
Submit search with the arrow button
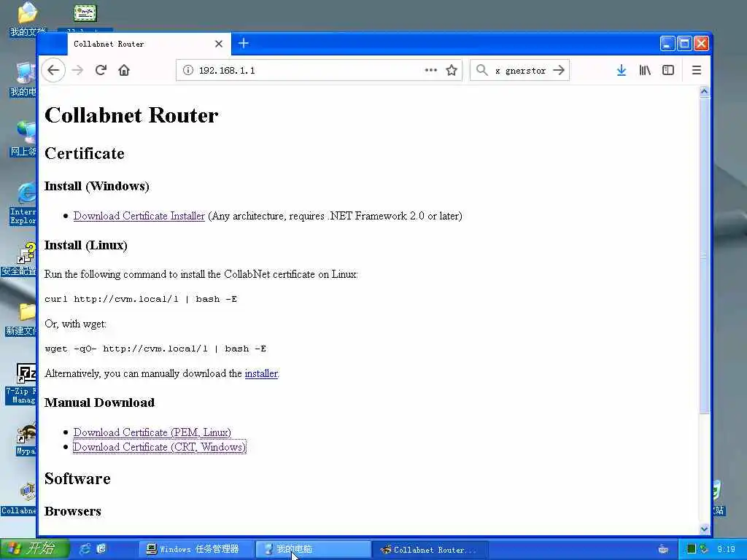coord(559,71)
